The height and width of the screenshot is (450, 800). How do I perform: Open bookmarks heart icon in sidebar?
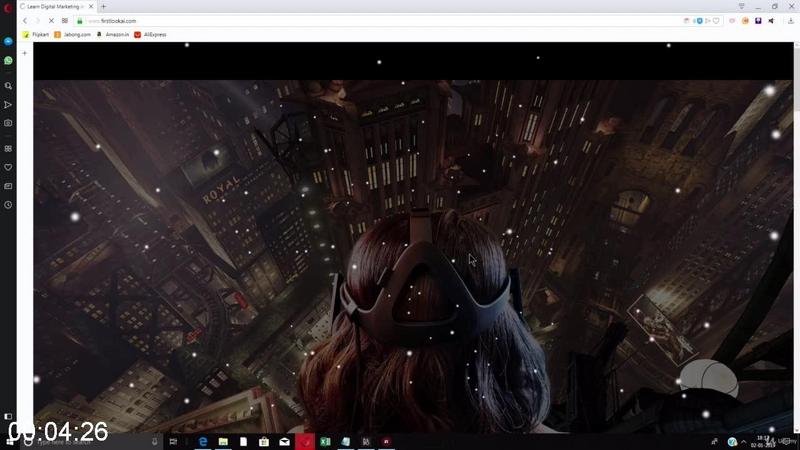(x=8, y=167)
